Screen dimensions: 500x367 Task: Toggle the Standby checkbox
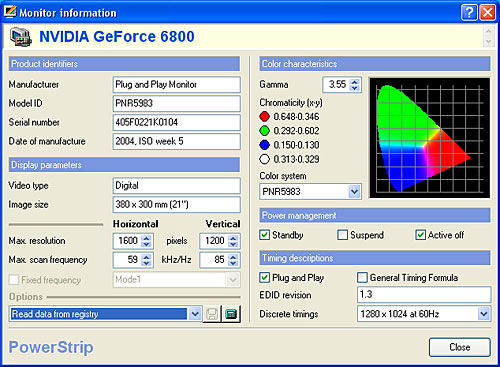pos(264,235)
